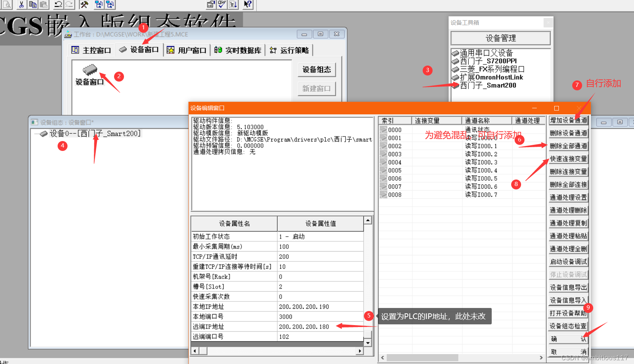Image resolution: width=634 pixels, height=364 pixels.
Task: Select channel row 0002 读写I000.1
Action: [x=462, y=146]
